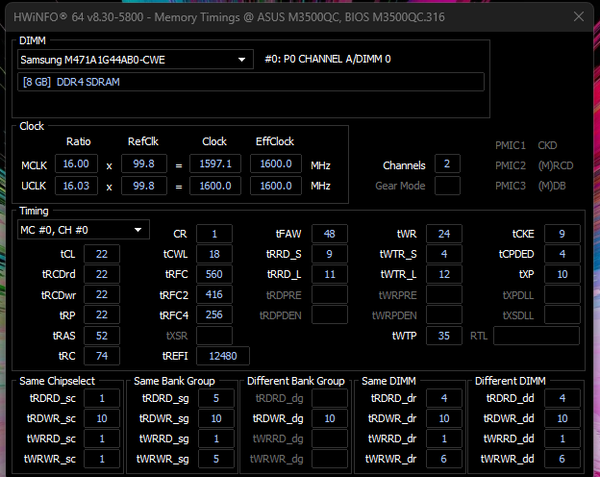The image size is (600, 477).
Task: Click the UCLK EffClock value box
Action: point(275,186)
